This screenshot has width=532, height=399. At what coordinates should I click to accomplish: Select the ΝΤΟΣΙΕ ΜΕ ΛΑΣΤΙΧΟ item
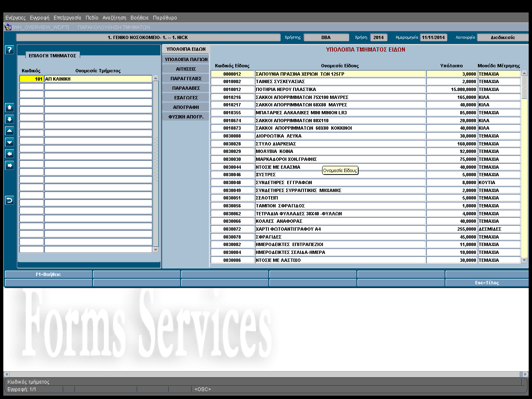coord(340,260)
